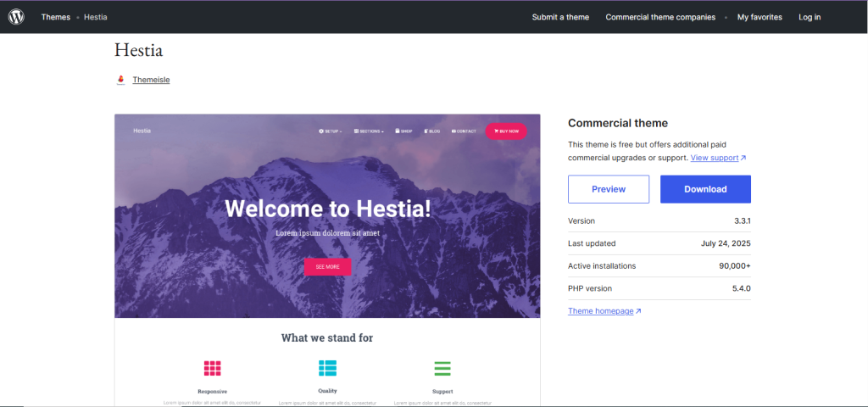The image size is (868, 407).
Task: Click the July 24, 2025 date
Action: coord(726,243)
